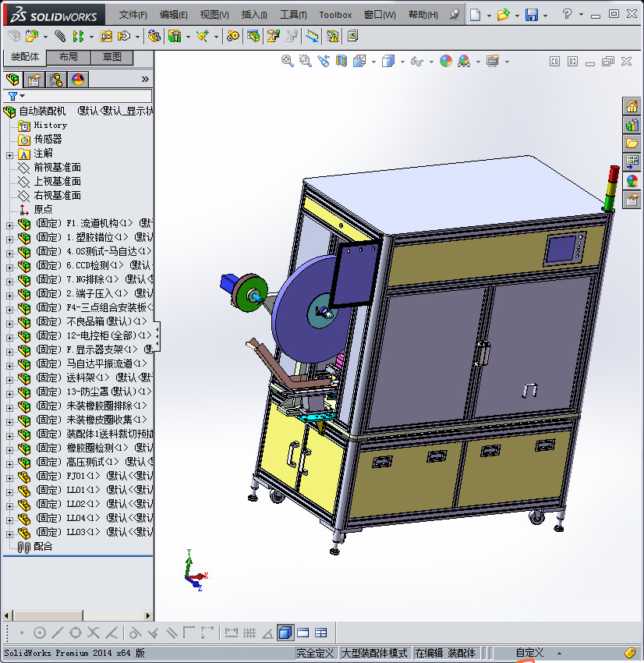Image resolution: width=644 pixels, height=663 pixels.
Task: Open the Design Library task pane icon
Action: click(632, 125)
